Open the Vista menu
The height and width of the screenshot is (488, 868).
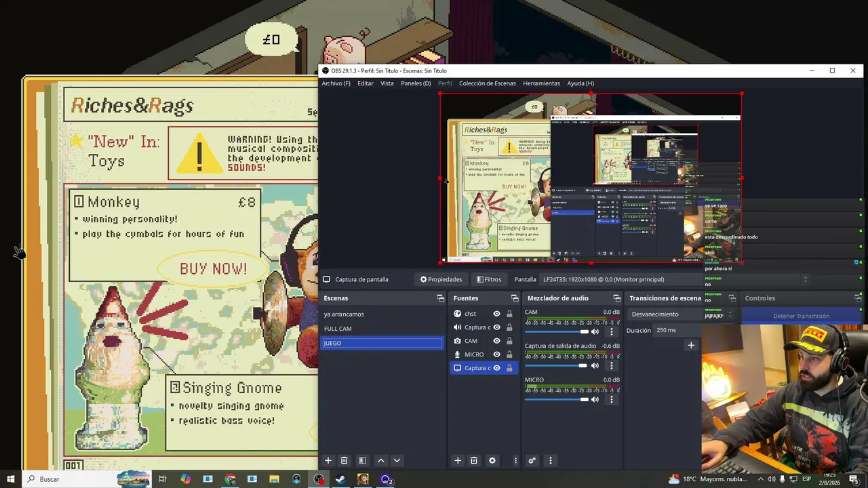387,83
